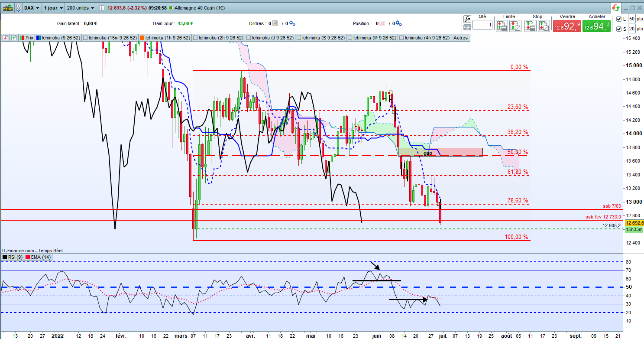Image resolution: width=644 pixels, height=339 pixels.
Task: Click the first Limite order icon
Action: (503, 26)
